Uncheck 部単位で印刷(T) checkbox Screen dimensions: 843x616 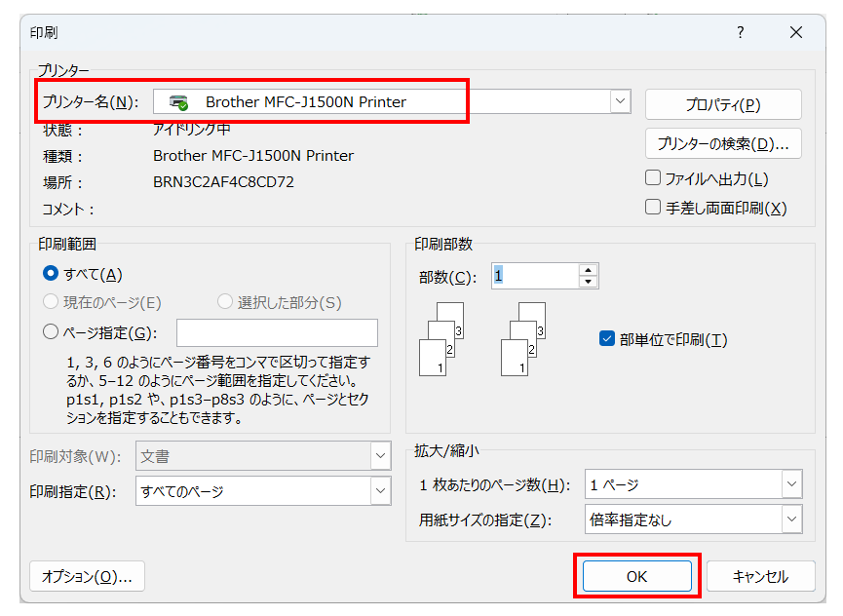607,338
